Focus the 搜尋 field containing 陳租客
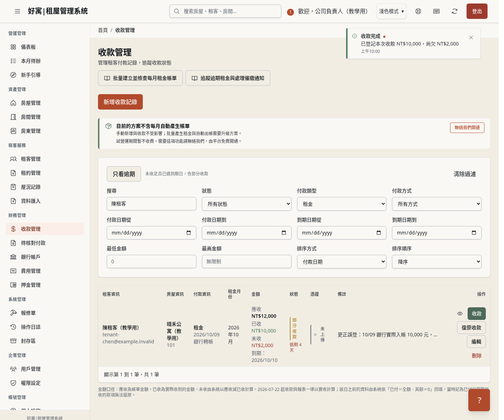Viewport: 504px width, 420px height. tap(152, 204)
